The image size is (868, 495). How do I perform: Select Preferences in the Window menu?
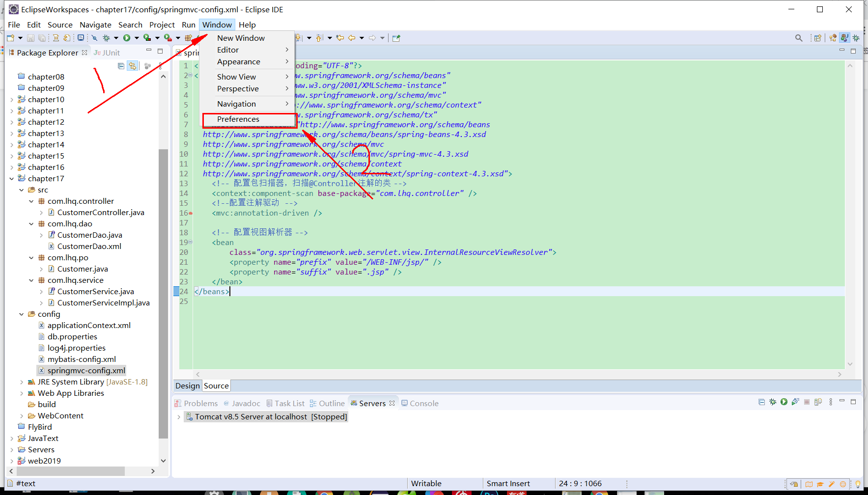pos(249,119)
